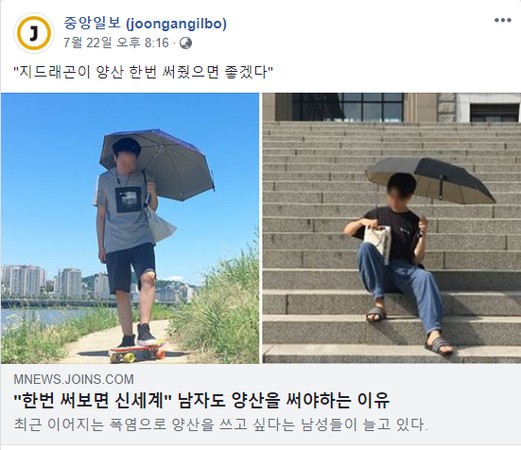Open the post timestamp 7월 22일 오후 8:16
Viewport: 521px width, 450px height.
coord(116,43)
